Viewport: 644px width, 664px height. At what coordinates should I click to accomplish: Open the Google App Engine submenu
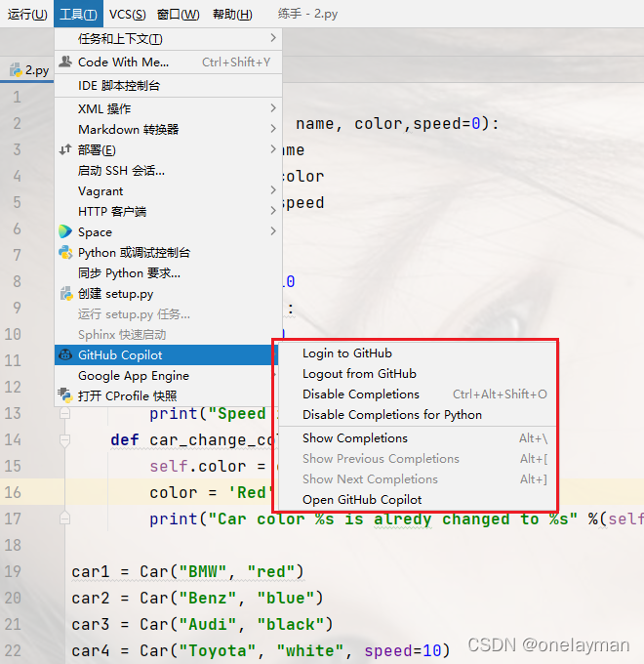165,376
